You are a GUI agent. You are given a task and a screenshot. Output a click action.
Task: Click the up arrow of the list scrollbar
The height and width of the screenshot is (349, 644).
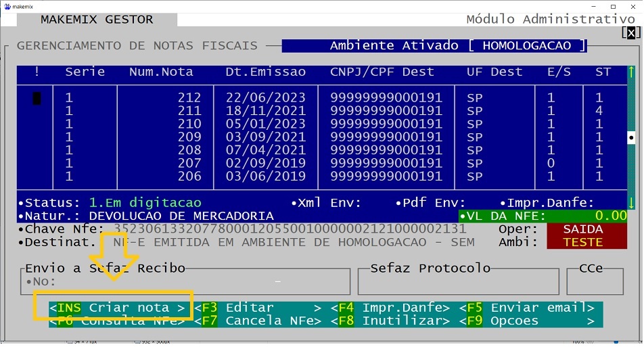click(x=631, y=72)
